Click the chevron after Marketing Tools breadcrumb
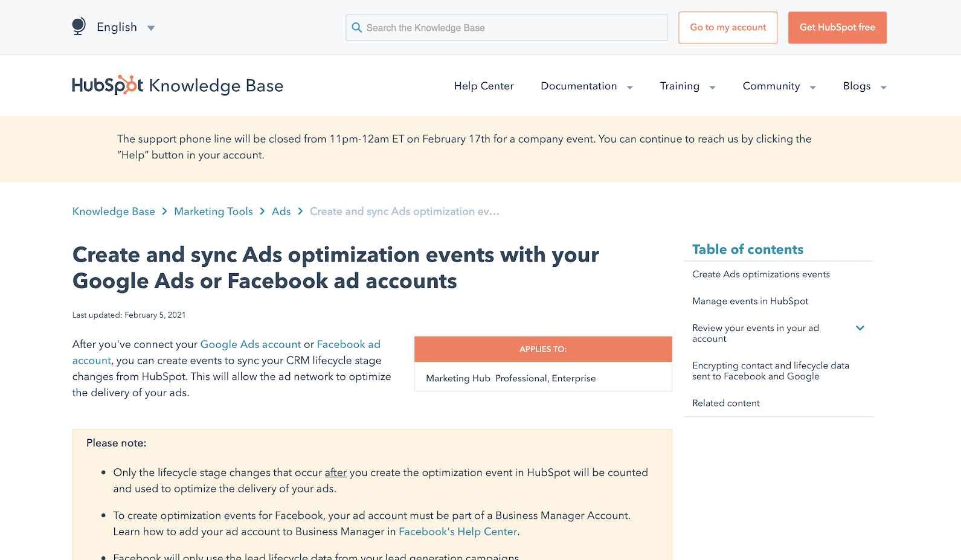Viewport: 961px width, 560px height. pos(262,211)
